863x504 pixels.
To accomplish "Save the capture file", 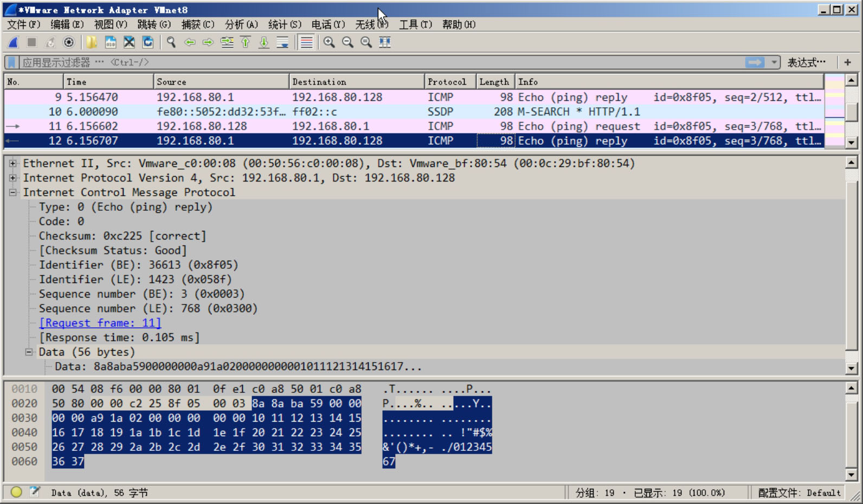I will 111,42.
